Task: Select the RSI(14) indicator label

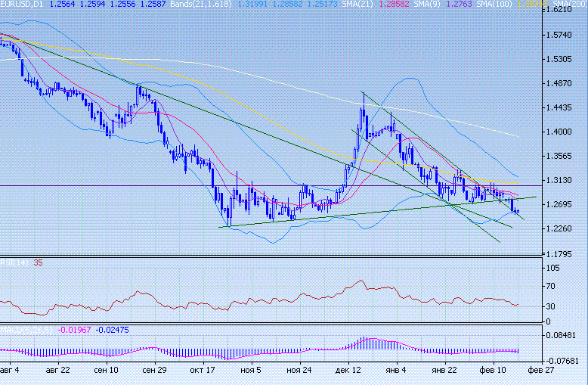Action: [x=11, y=263]
